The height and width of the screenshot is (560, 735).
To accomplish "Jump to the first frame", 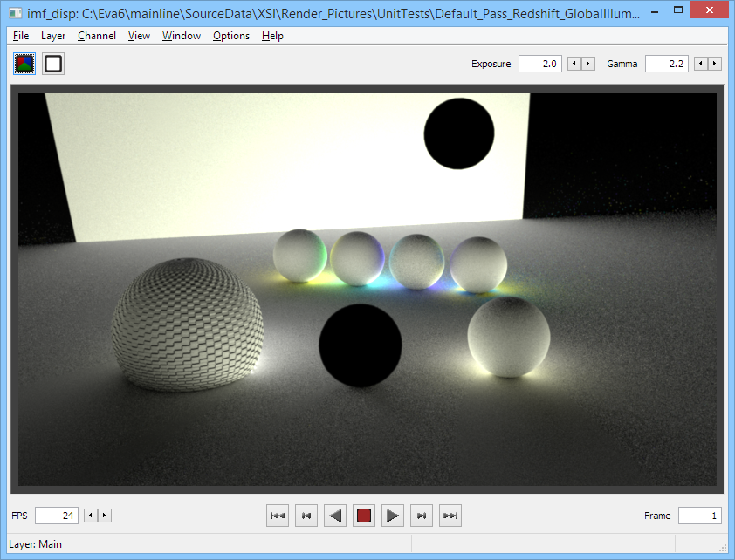I will point(278,516).
